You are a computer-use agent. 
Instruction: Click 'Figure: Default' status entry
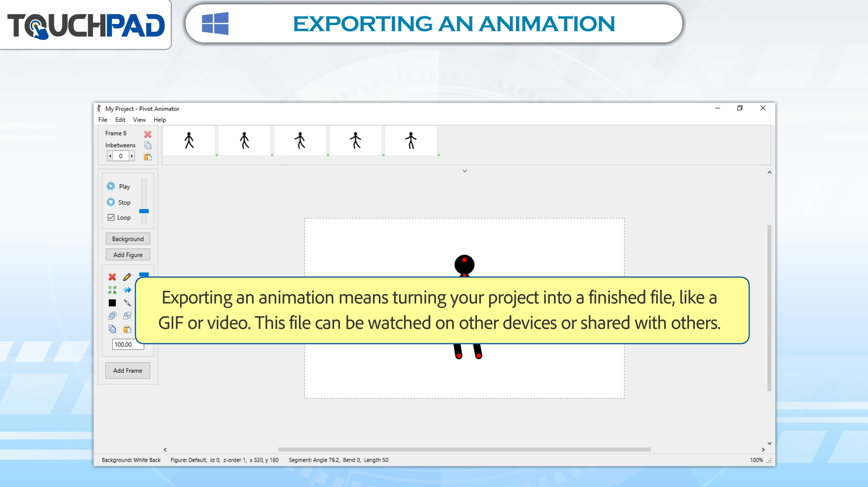point(189,460)
